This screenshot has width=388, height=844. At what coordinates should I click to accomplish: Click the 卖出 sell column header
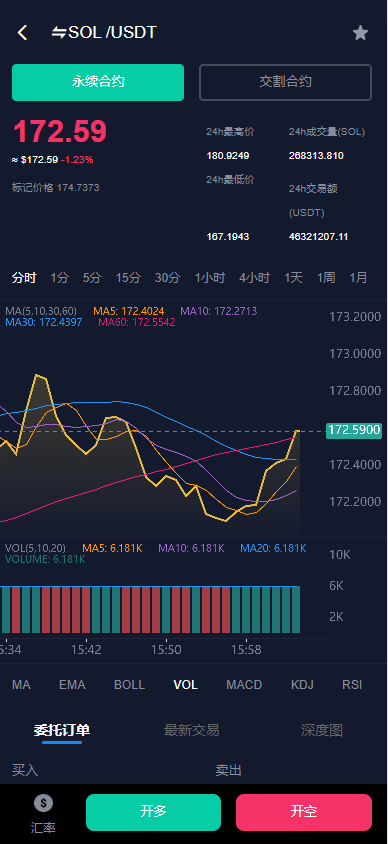click(x=228, y=770)
